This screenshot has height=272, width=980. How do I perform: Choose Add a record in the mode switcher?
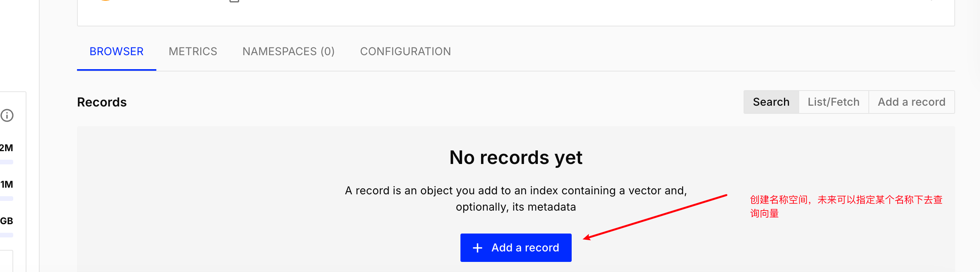(912, 102)
